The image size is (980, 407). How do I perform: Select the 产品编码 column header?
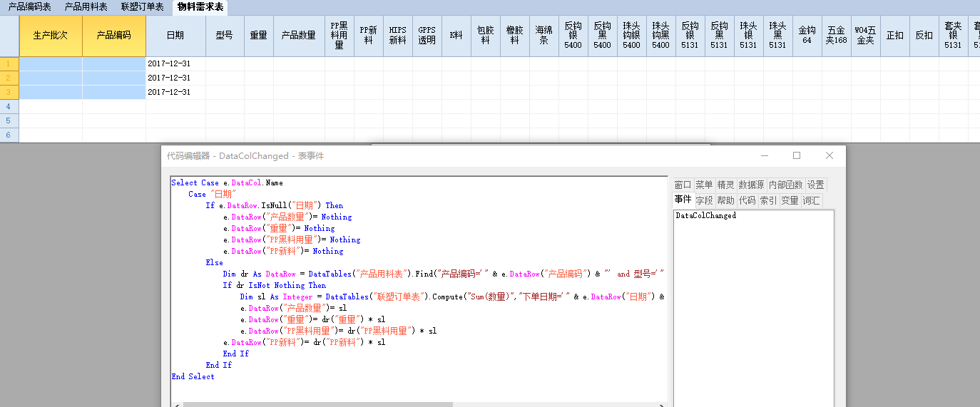click(x=114, y=36)
